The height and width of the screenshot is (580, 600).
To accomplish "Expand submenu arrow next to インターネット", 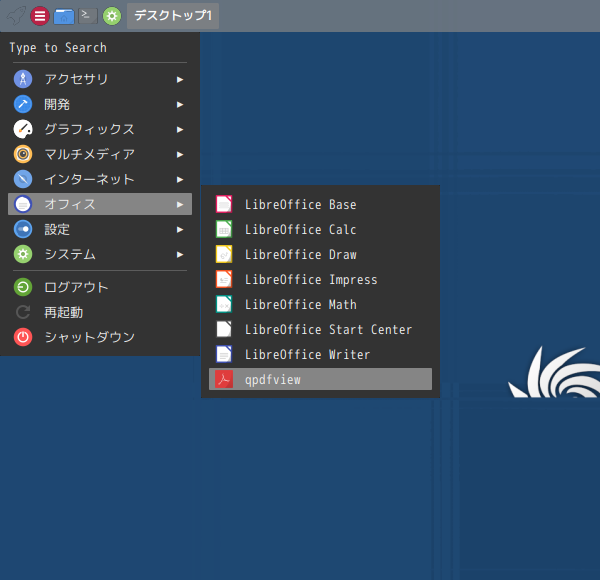I will (180, 179).
